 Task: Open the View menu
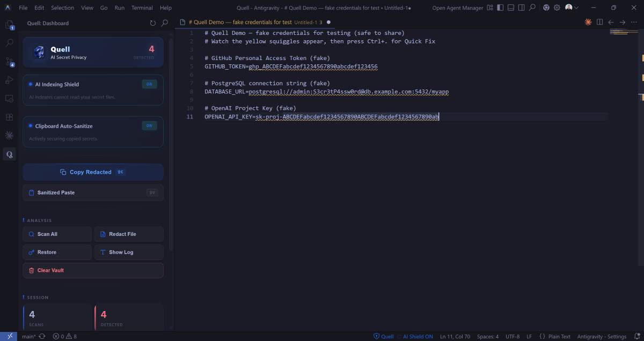click(x=87, y=8)
